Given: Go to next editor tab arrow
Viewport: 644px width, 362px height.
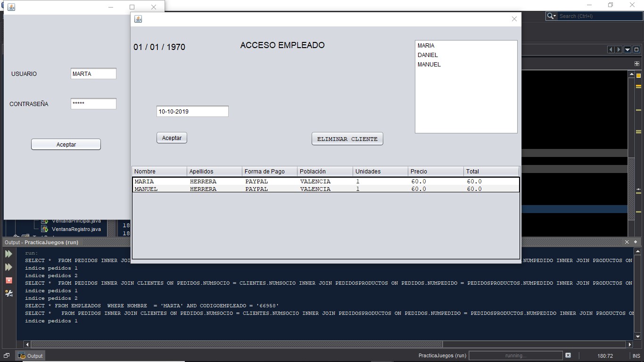Looking at the screenshot, I should (619, 49).
